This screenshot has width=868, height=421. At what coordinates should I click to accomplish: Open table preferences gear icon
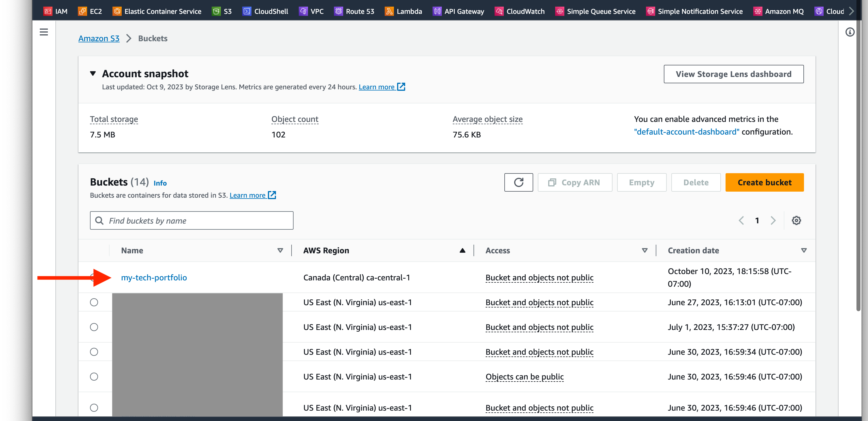pos(796,220)
